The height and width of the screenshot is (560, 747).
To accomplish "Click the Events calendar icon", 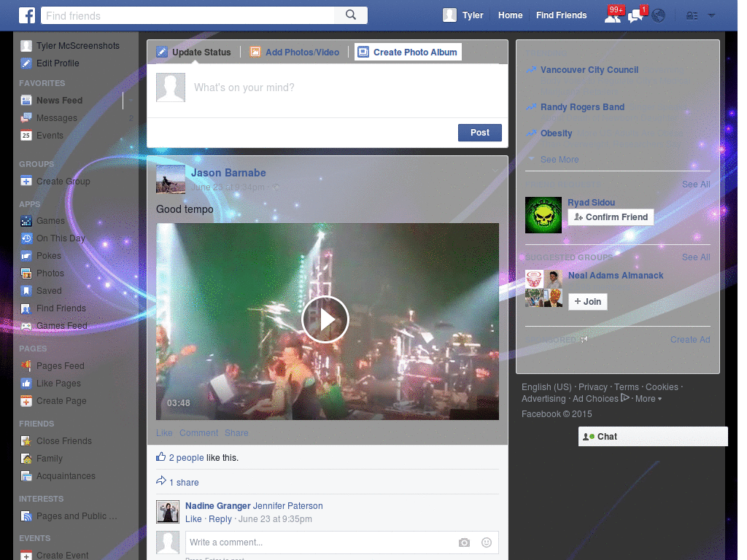I will (26, 135).
